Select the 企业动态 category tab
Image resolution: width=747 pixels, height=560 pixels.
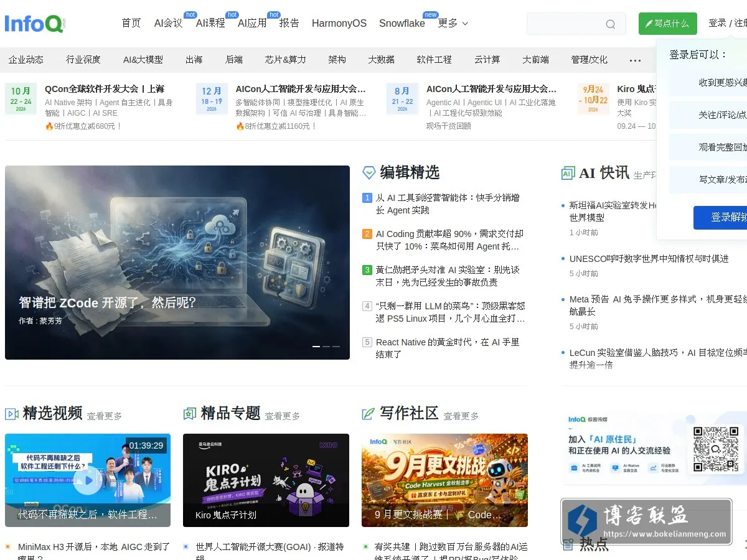click(26, 60)
